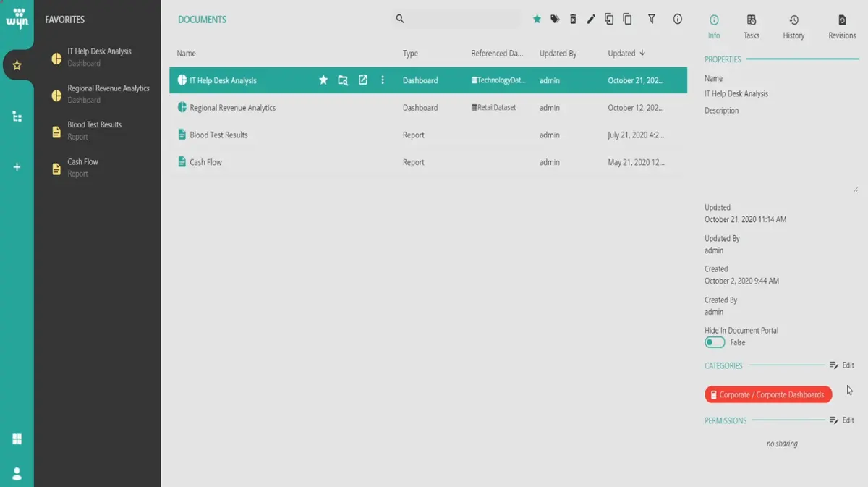The image size is (868, 487).
Task: Switch to the History tab
Action: (793, 26)
